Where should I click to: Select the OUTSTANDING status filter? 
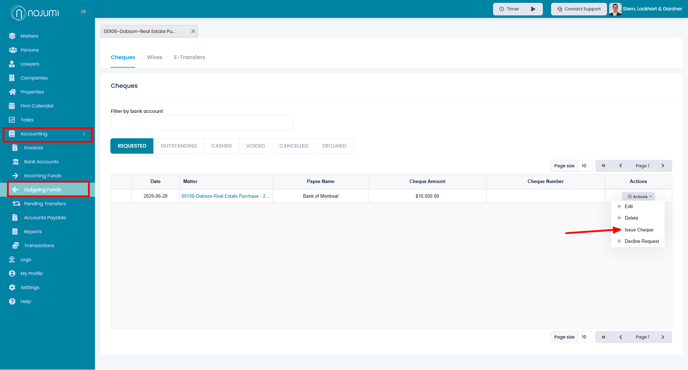(179, 146)
